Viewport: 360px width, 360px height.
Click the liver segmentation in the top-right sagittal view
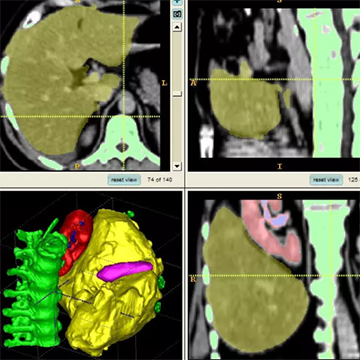246,104
